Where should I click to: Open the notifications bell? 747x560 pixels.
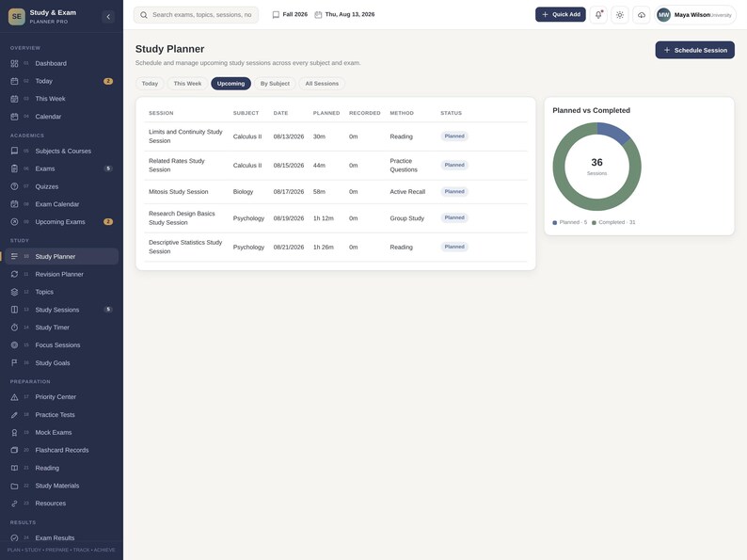click(x=598, y=15)
